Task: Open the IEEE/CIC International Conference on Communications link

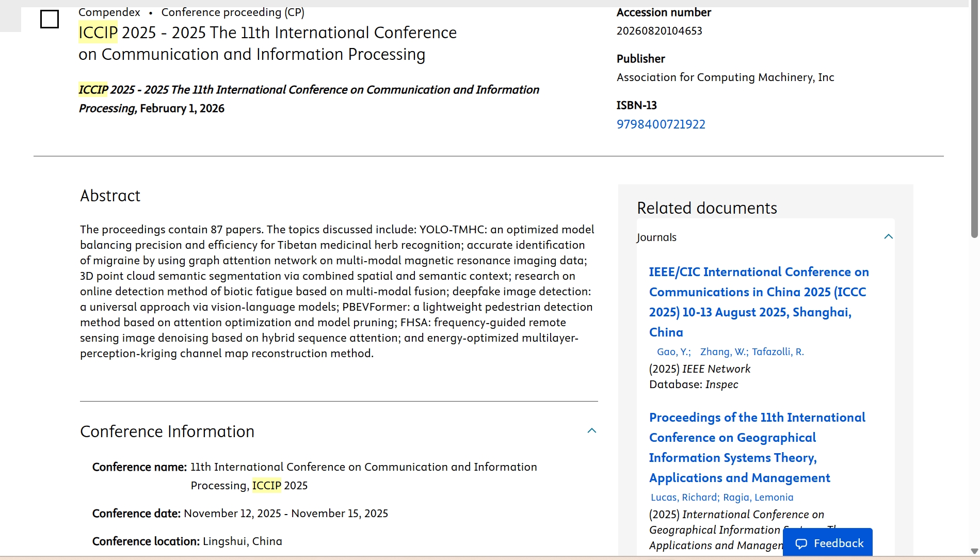Action: (758, 302)
